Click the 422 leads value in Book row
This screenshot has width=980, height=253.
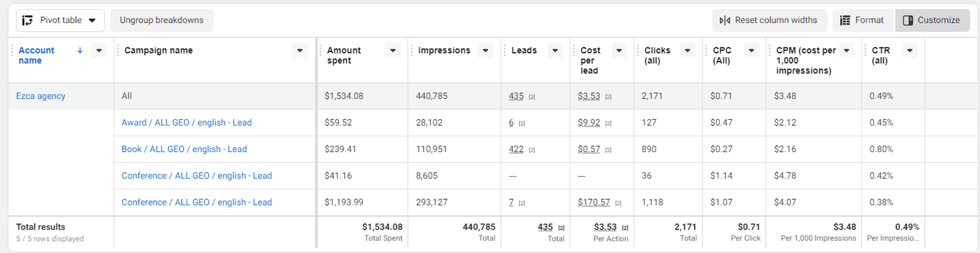pos(516,149)
